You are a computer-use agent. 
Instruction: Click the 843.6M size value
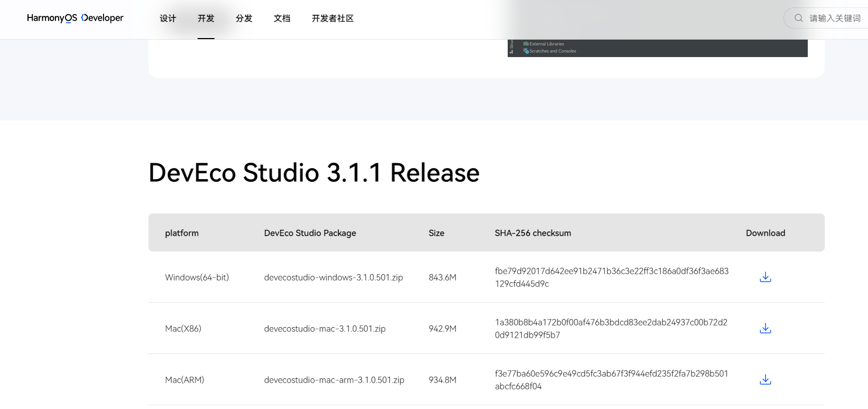tap(443, 277)
